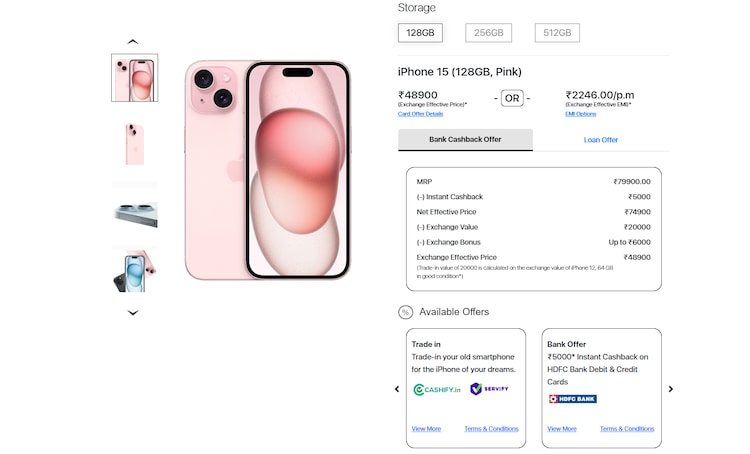
Task: Pick the 512GB storage option
Action: tap(557, 33)
